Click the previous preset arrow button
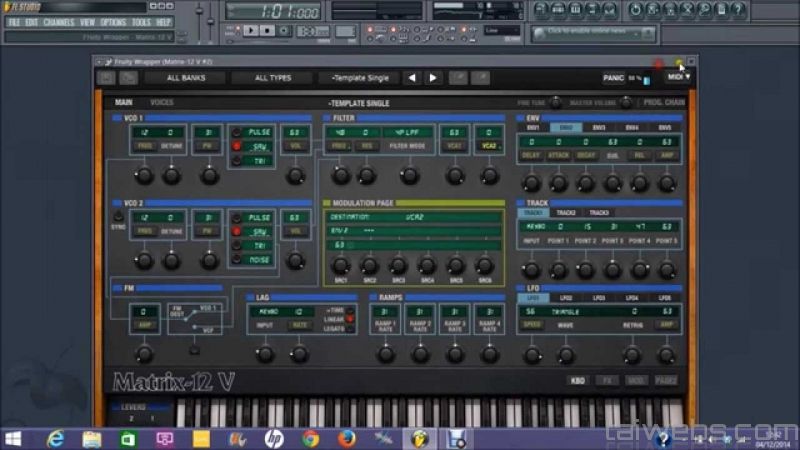The width and height of the screenshot is (800, 450). 410,77
